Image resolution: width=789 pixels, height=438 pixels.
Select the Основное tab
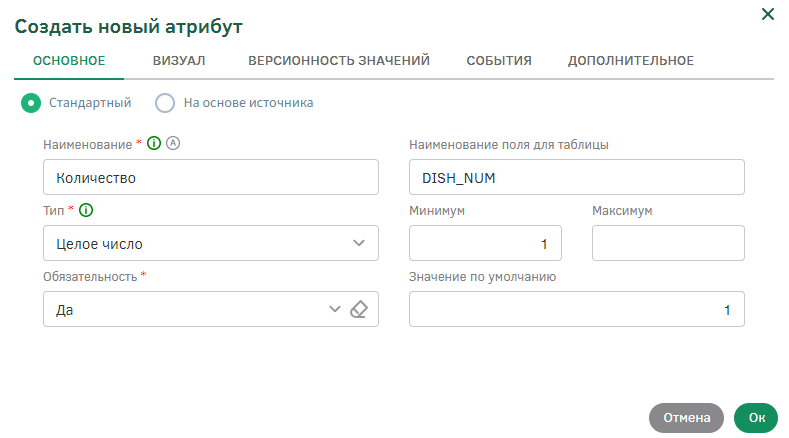(69, 61)
